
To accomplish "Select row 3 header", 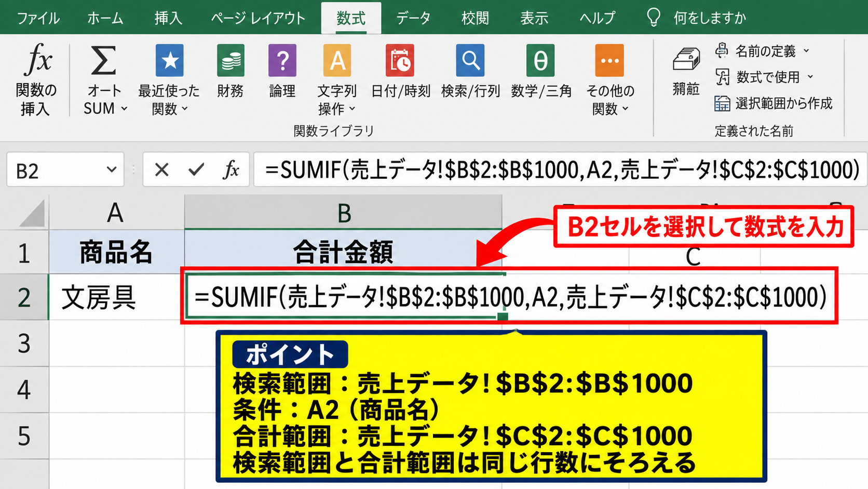I will click(x=24, y=343).
